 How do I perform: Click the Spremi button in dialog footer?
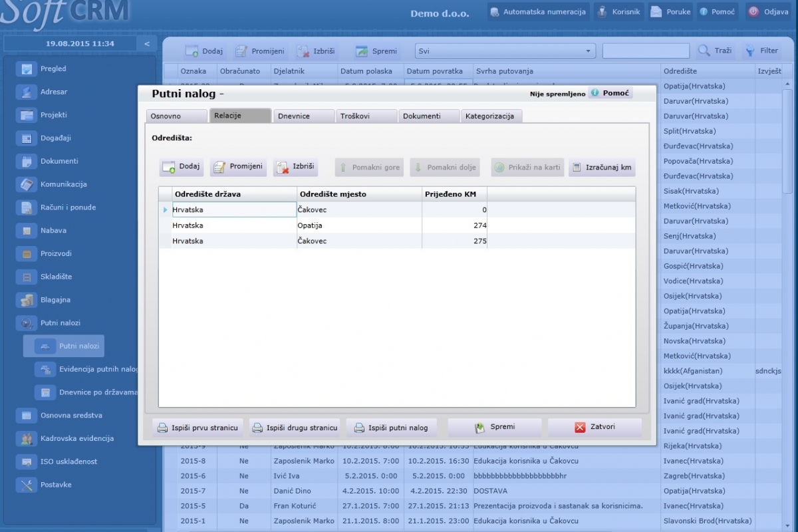coord(495,427)
